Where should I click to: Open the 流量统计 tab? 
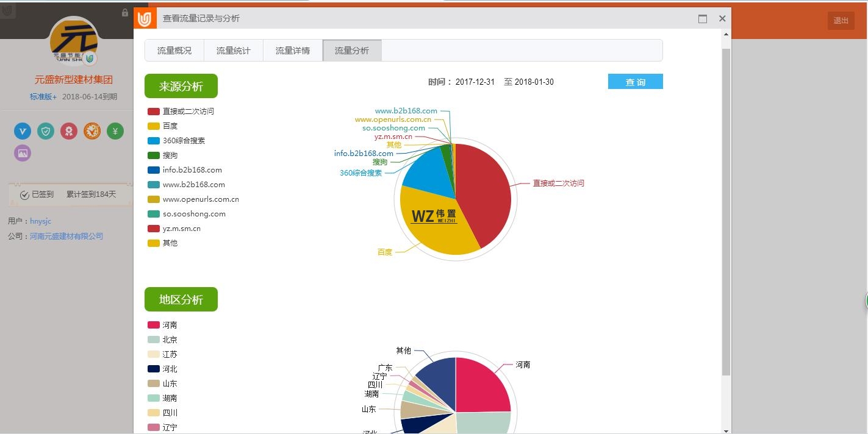(233, 51)
